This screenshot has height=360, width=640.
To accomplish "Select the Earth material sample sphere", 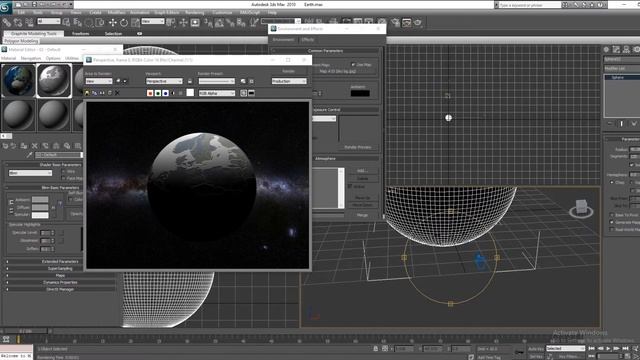I will pos(18,80).
